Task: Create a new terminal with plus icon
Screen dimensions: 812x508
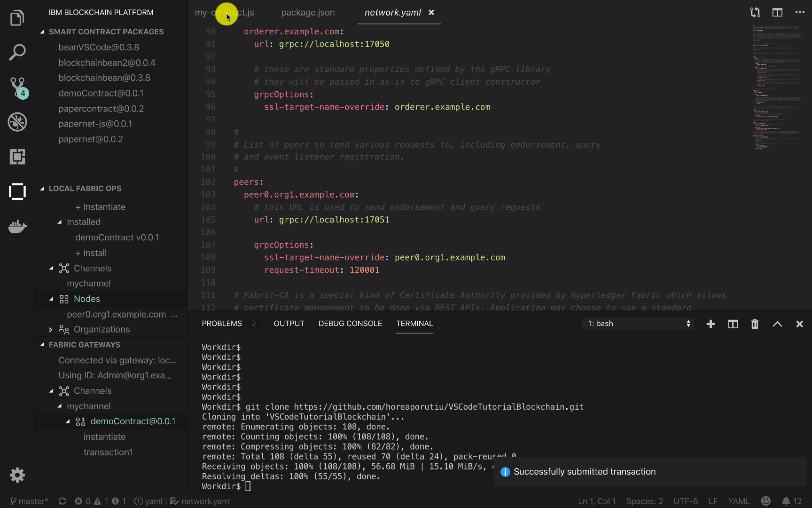Action: 710,324
